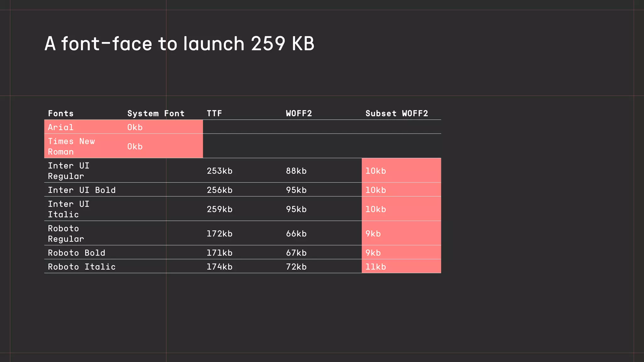Image resolution: width=644 pixels, height=362 pixels.
Task: Select the Fonts column header
Action: coord(61,113)
